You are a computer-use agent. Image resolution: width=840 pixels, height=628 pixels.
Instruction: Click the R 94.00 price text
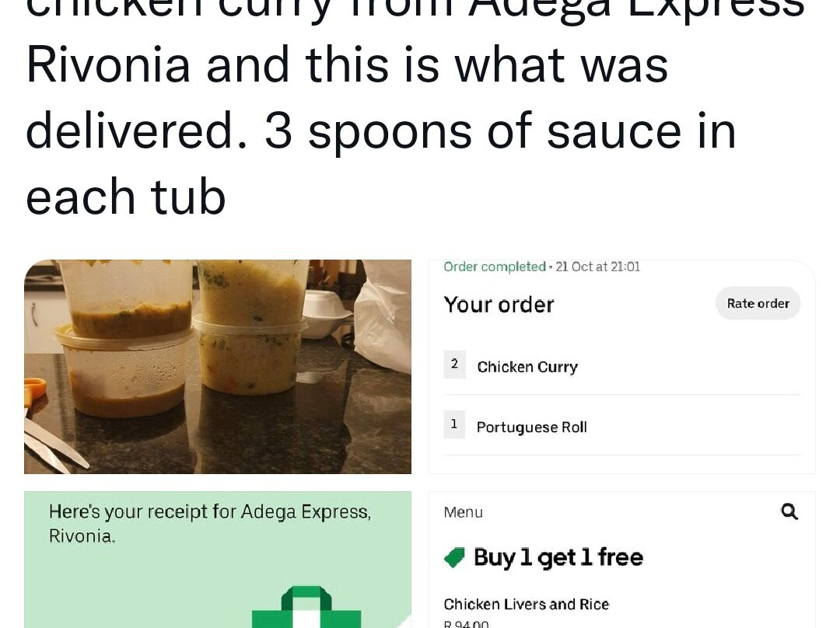[466, 623]
